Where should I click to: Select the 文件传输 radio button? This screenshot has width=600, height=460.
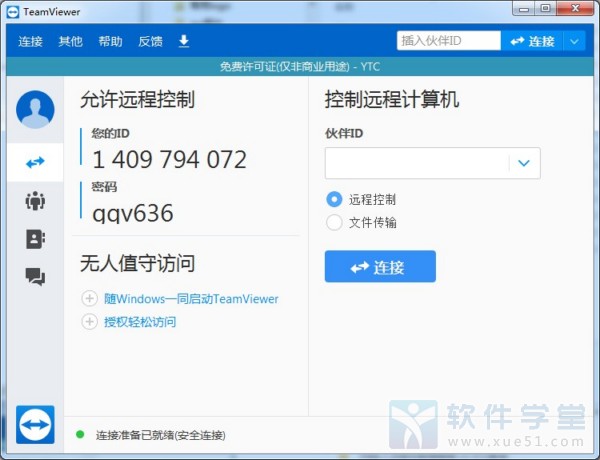click(x=334, y=222)
